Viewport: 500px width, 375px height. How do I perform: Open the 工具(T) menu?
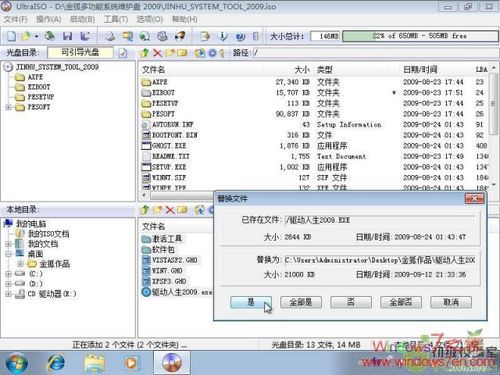pyautogui.click(x=116, y=19)
